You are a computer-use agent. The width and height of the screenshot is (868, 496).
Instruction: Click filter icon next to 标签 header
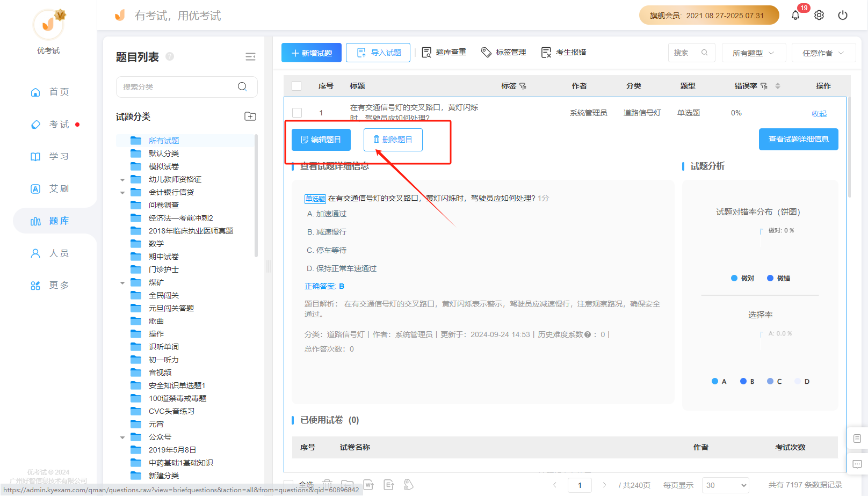point(523,86)
